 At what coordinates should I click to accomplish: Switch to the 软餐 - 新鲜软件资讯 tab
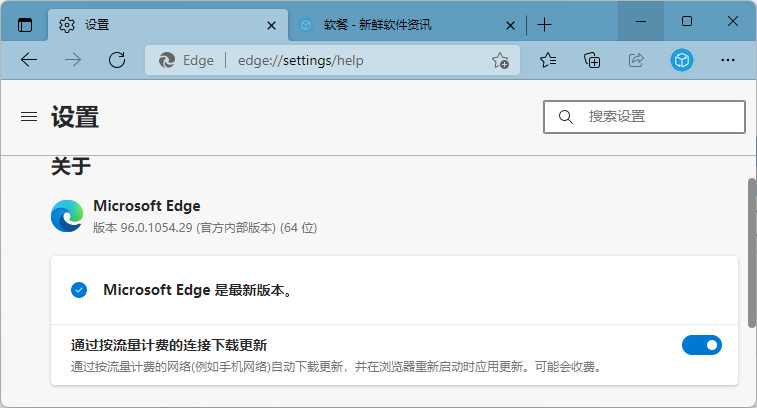point(400,25)
